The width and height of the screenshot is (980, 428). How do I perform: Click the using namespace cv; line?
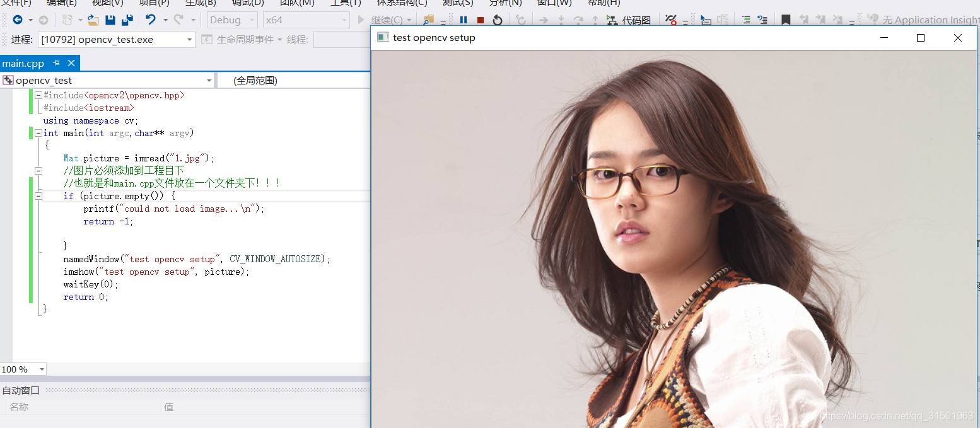click(91, 120)
